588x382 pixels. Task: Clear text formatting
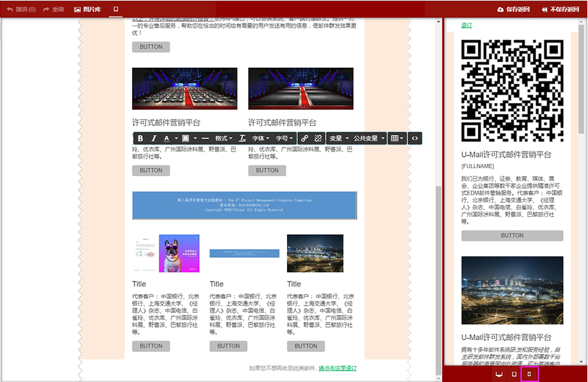pos(242,138)
